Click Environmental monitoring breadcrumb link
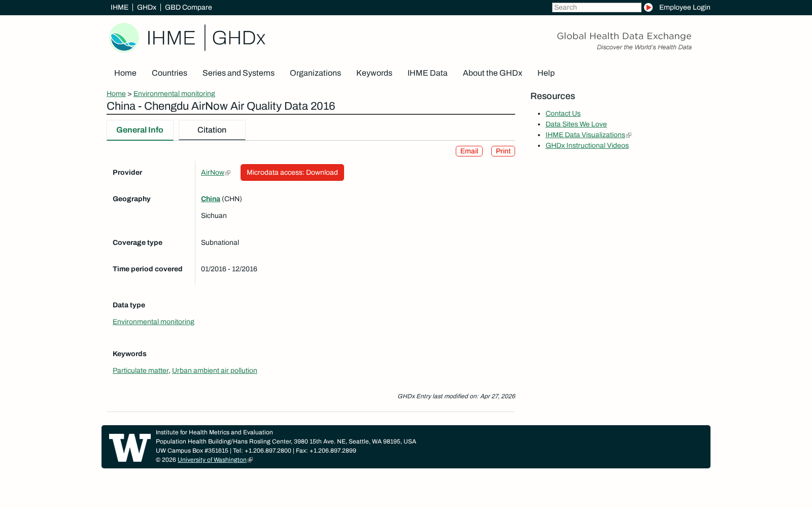The image size is (812, 508). (x=174, y=94)
